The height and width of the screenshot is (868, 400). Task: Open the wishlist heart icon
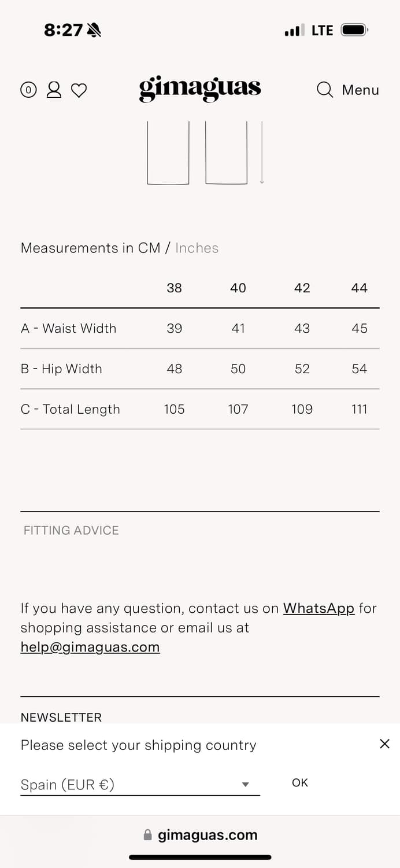[x=79, y=90]
